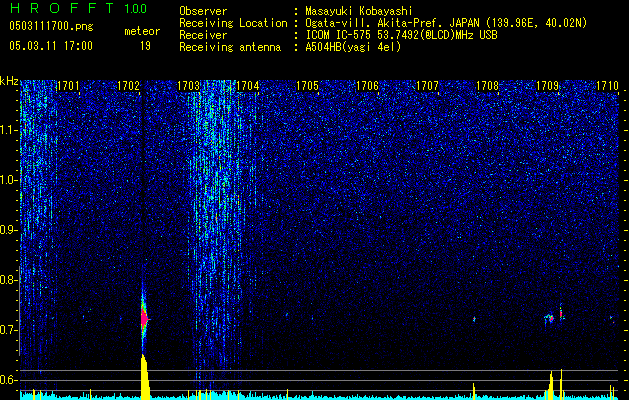Click the kHz unit label
629x400 pixels.
[9, 81]
